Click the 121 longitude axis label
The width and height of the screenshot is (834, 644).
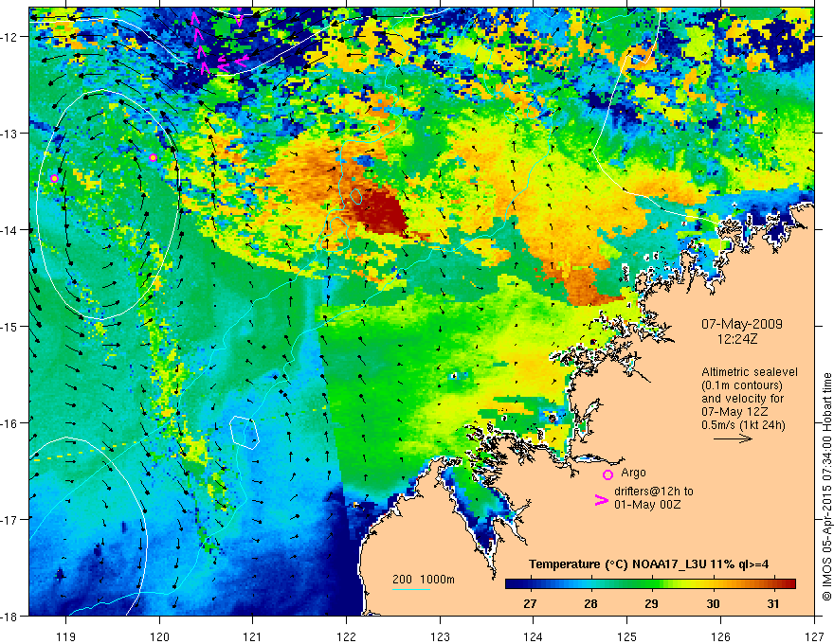(x=253, y=636)
